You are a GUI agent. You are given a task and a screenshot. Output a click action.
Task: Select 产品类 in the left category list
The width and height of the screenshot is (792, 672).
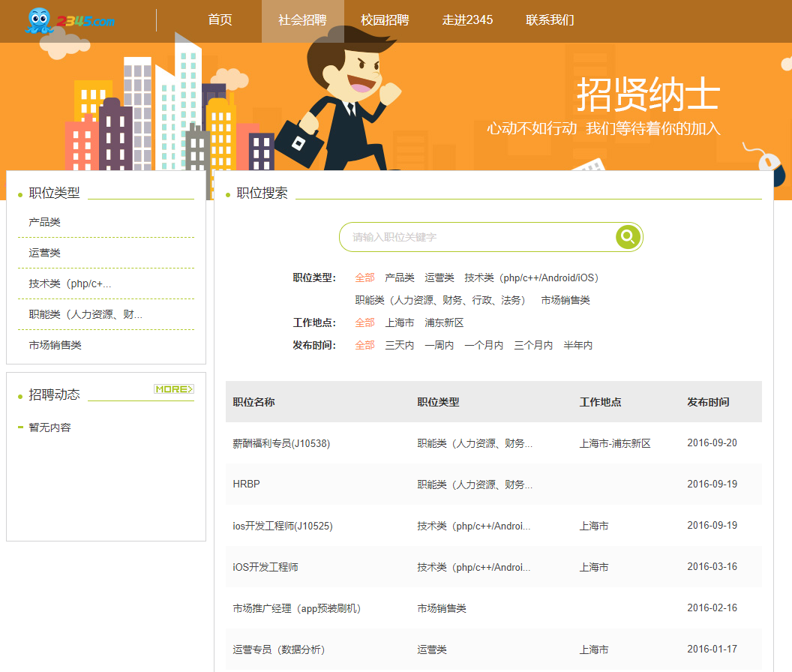click(45, 222)
